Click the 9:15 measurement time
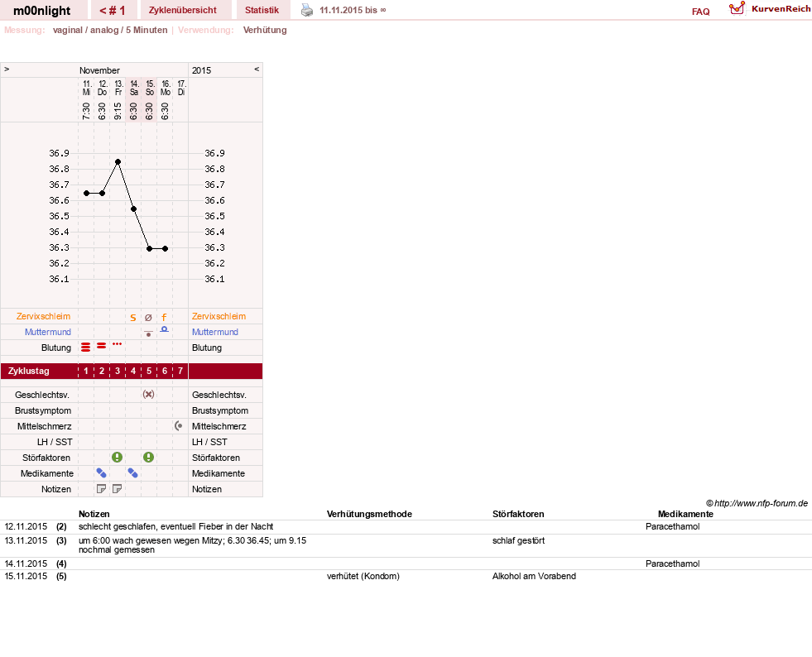The height and width of the screenshot is (657, 812). [118, 111]
